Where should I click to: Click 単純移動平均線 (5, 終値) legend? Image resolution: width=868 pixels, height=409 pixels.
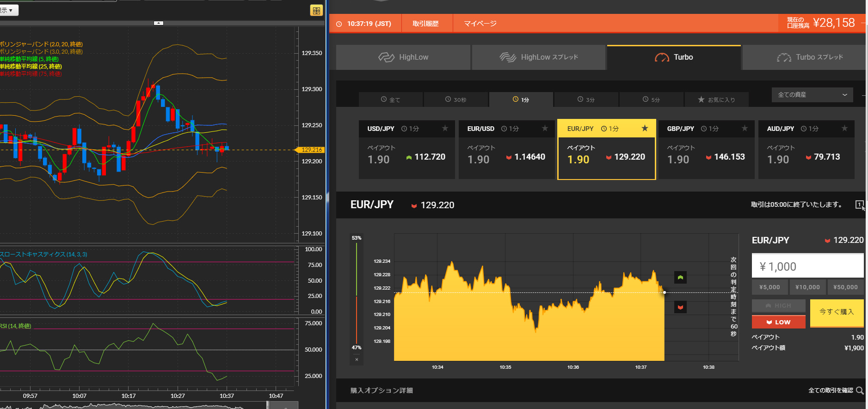pos(30,59)
